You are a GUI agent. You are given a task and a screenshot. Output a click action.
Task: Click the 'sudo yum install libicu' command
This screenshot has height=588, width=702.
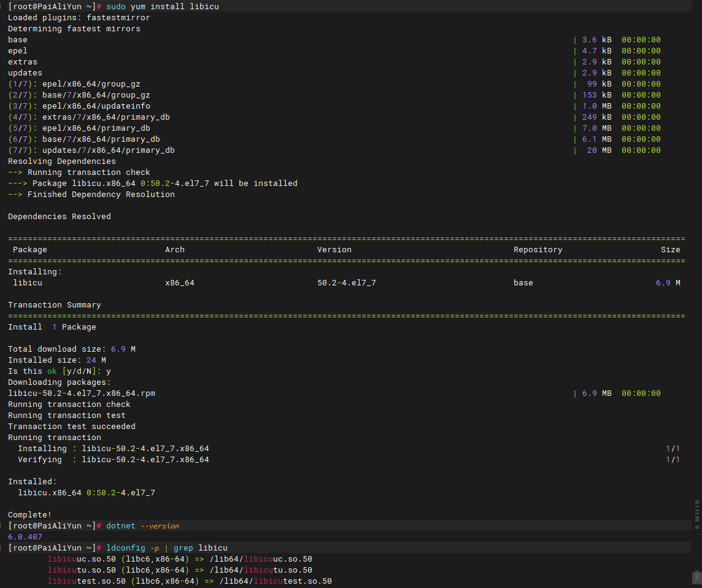coord(162,7)
